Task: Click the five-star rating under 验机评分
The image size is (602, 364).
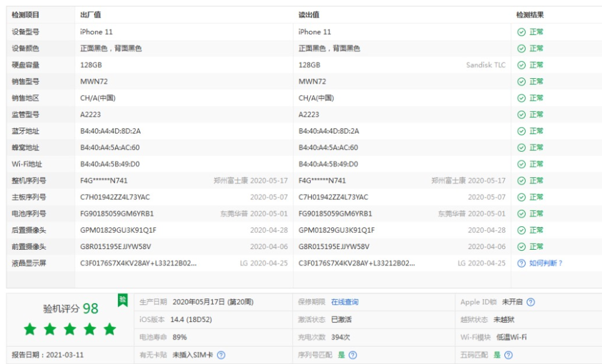Action: pos(70,329)
